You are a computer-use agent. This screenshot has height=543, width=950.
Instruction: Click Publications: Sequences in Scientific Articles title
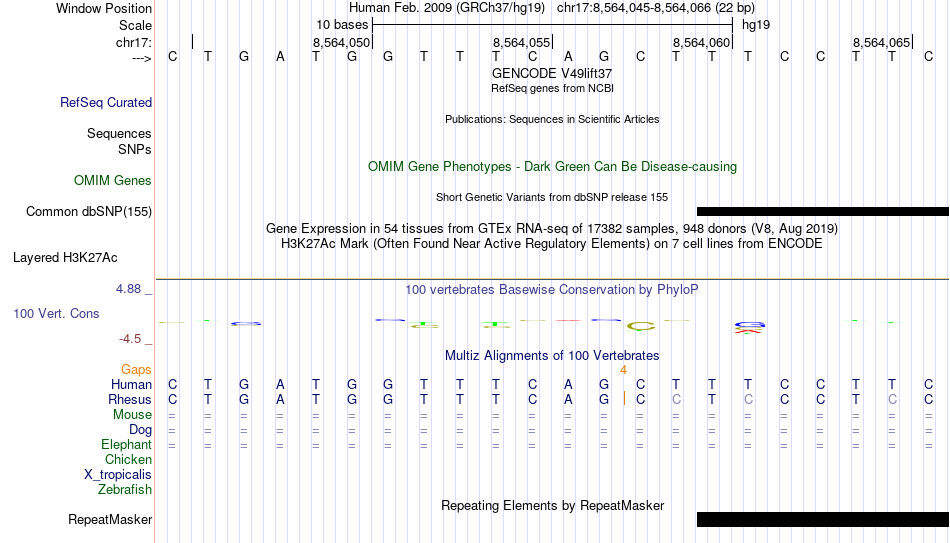click(x=552, y=119)
